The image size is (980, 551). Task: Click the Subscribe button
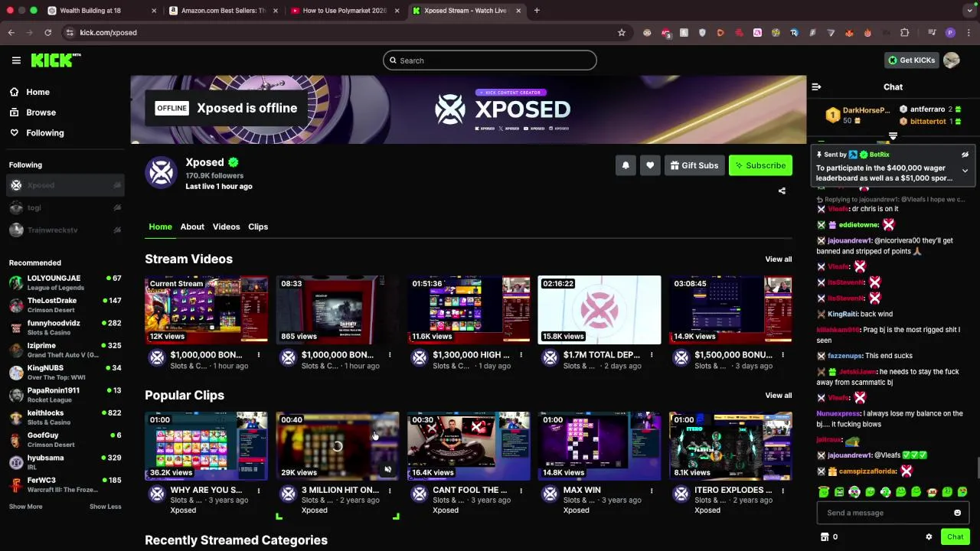click(760, 165)
